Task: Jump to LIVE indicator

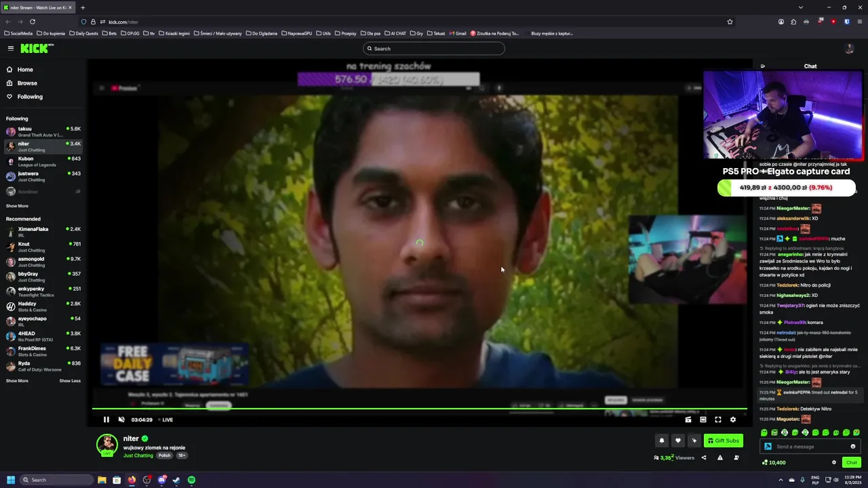Action: tap(164, 420)
